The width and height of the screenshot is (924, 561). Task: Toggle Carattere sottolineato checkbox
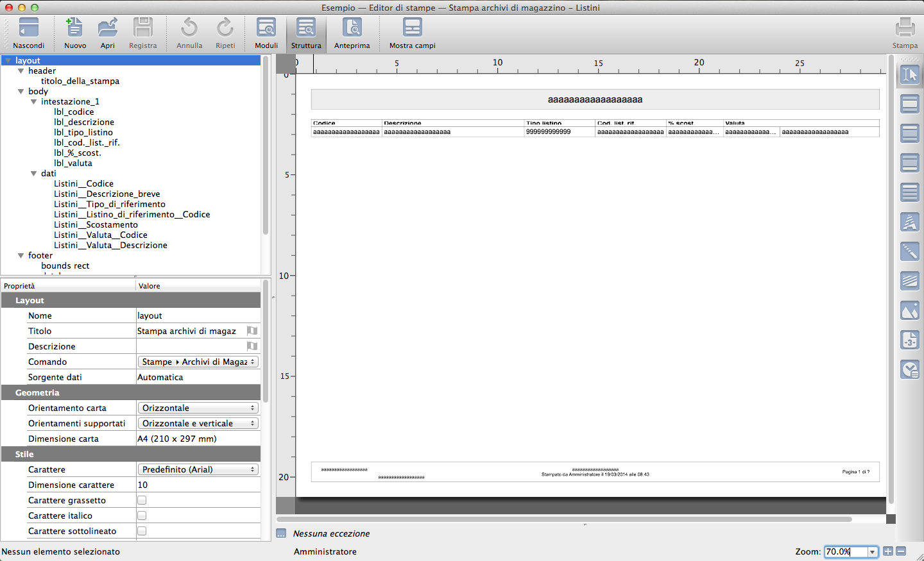click(x=142, y=531)
